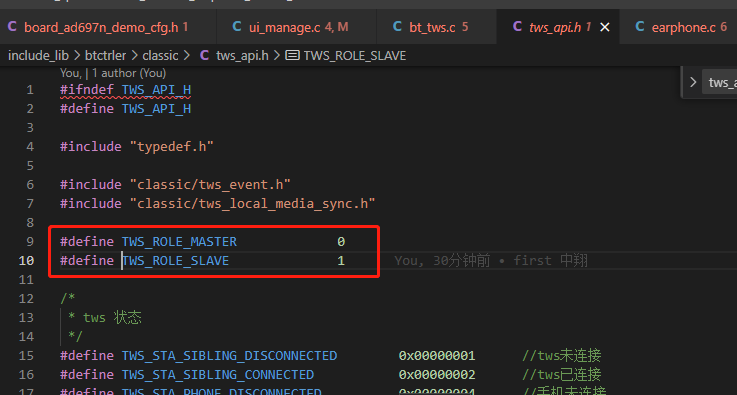Viewport: 737px width, 395px height.
Task: Click the C icon in breadcrumb path
Action: point(204,55)
